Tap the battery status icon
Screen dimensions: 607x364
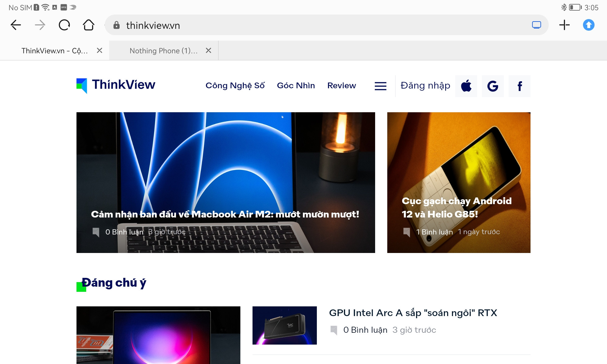(x=575, y=7)
